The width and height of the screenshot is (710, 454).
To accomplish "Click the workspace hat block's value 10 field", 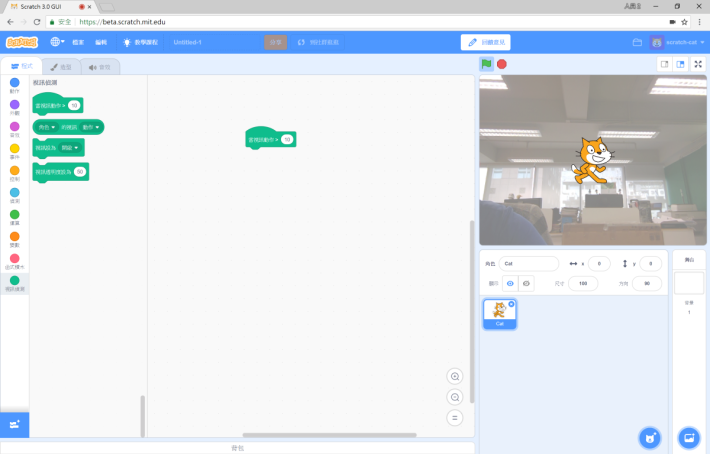I will (x=287, y=139).
